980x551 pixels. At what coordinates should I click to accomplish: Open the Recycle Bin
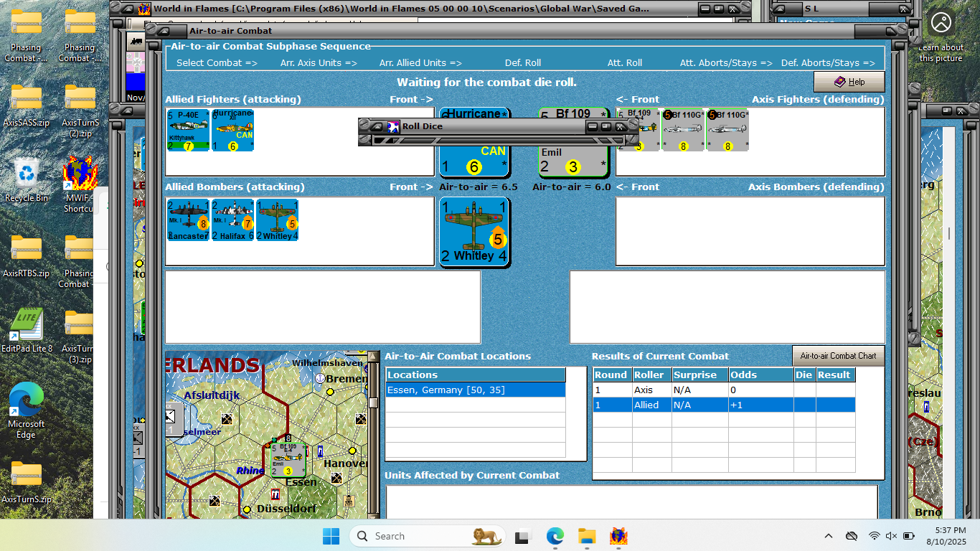(27, 179)
